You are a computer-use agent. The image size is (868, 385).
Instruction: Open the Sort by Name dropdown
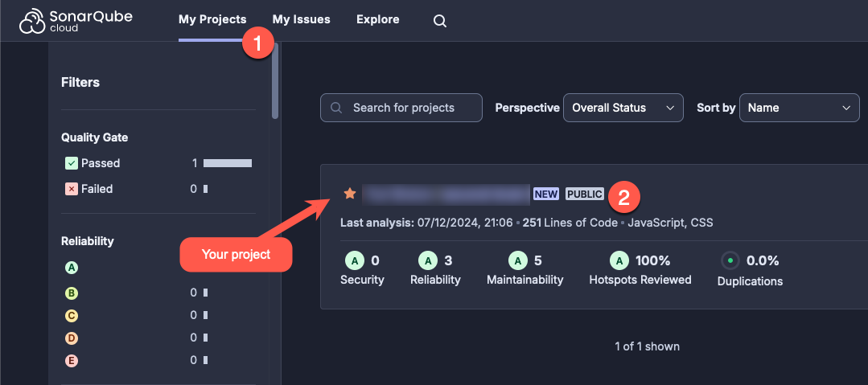(799, 108)
